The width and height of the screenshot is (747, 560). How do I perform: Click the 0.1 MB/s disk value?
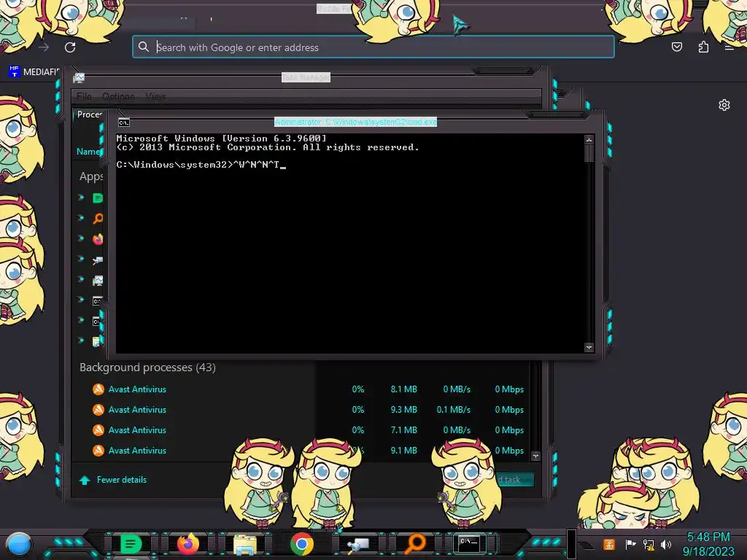tap(453, 410)
